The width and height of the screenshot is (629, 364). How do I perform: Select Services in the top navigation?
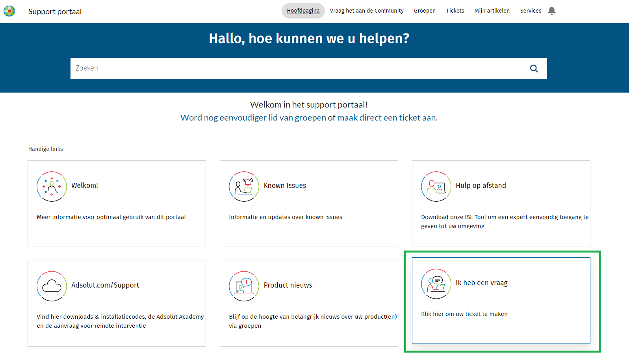tap(531, 11)
